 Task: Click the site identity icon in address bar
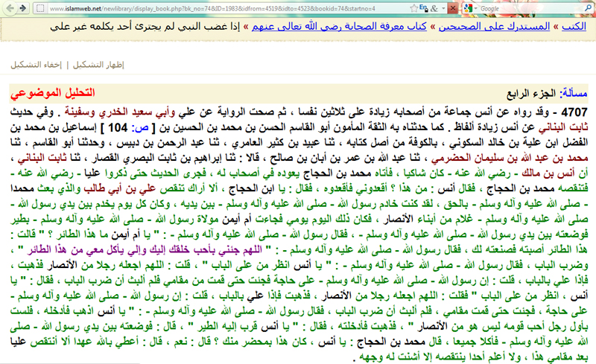click(x=41, y=8)
